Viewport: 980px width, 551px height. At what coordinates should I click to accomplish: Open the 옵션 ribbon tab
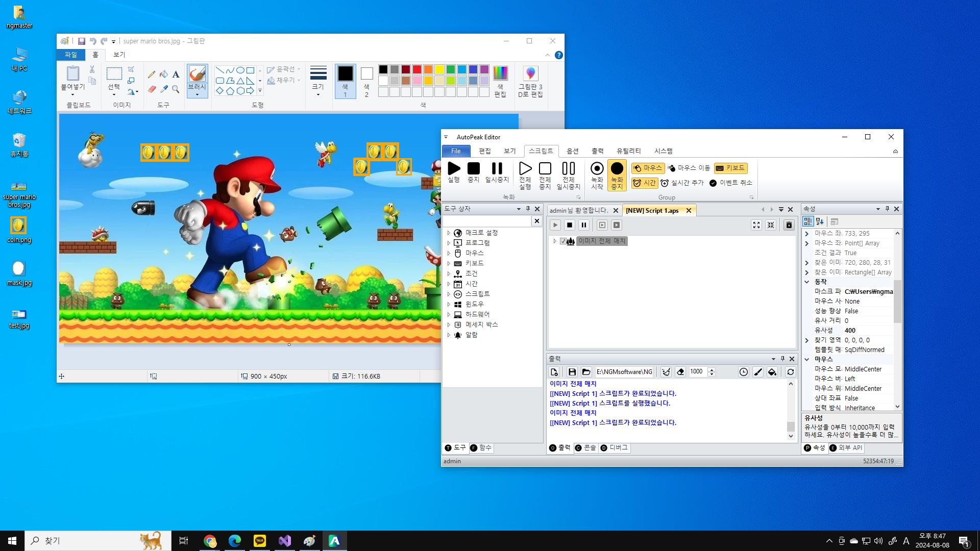tap(572, 151)
